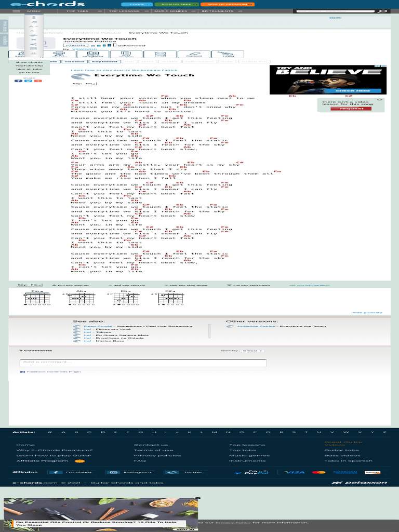
Task: Click go to top link
Action: click(x=29, y=72)
